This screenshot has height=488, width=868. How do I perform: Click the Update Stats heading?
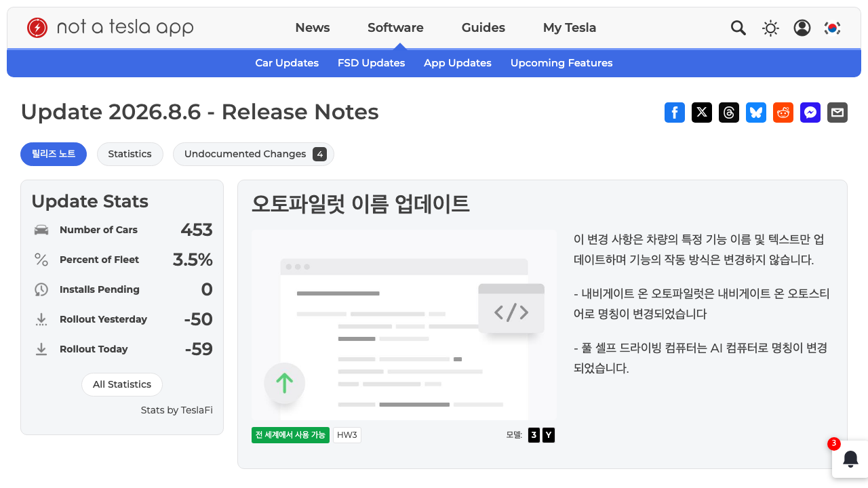90,201
